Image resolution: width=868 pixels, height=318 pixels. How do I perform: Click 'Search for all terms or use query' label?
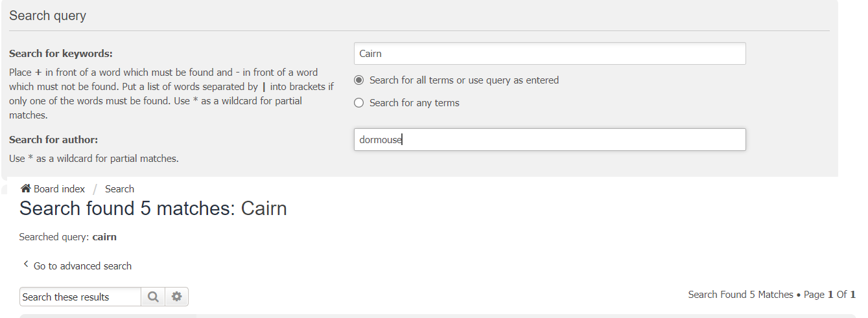pyautogui.click(x=464, y=80)
